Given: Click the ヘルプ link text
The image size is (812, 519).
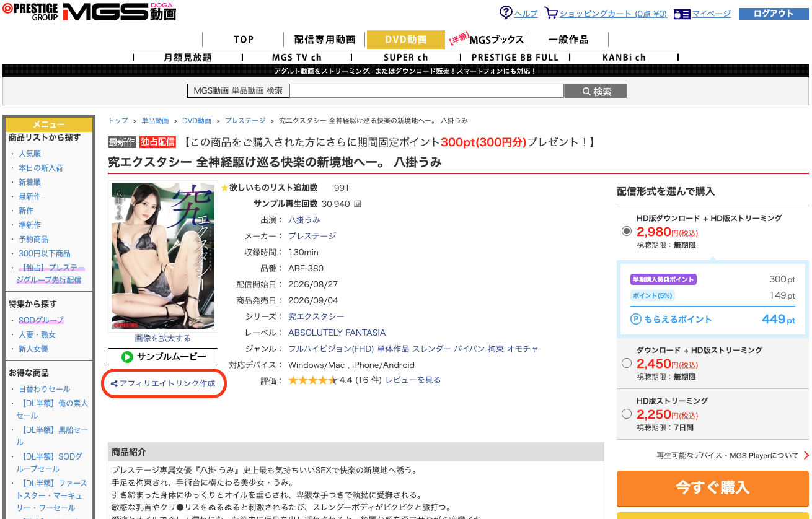Looking at the screenshot, I should [526, 14].
